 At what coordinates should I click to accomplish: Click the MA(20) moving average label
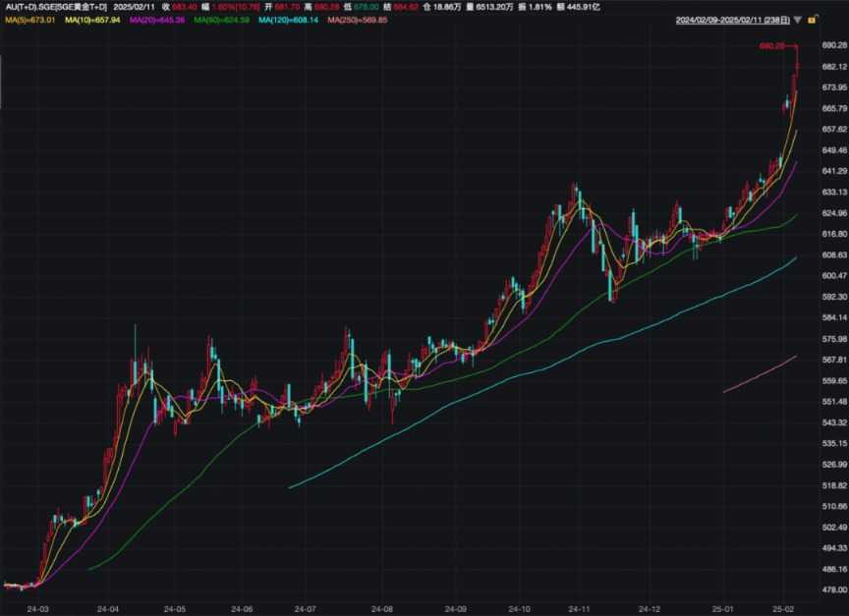[x=156, y=19]
